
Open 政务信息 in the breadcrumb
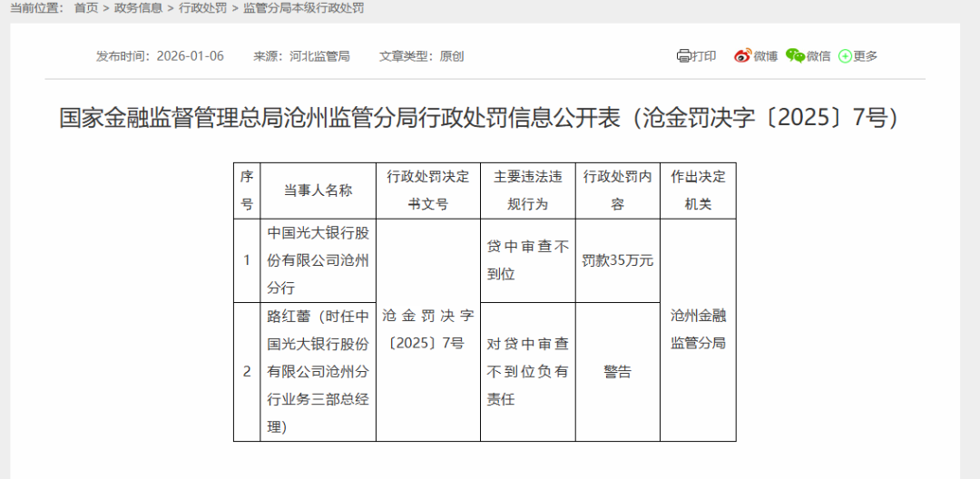(x=138, y=8)
